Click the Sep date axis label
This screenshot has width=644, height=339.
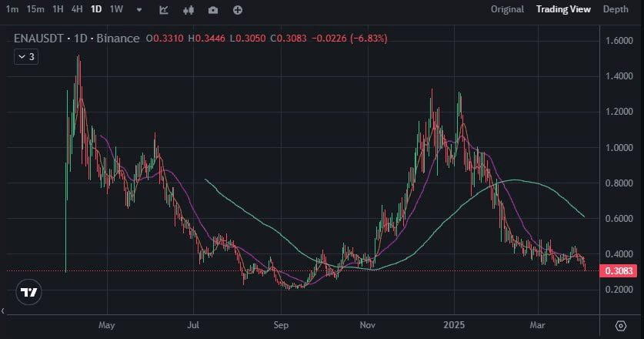tap(281, 325)
